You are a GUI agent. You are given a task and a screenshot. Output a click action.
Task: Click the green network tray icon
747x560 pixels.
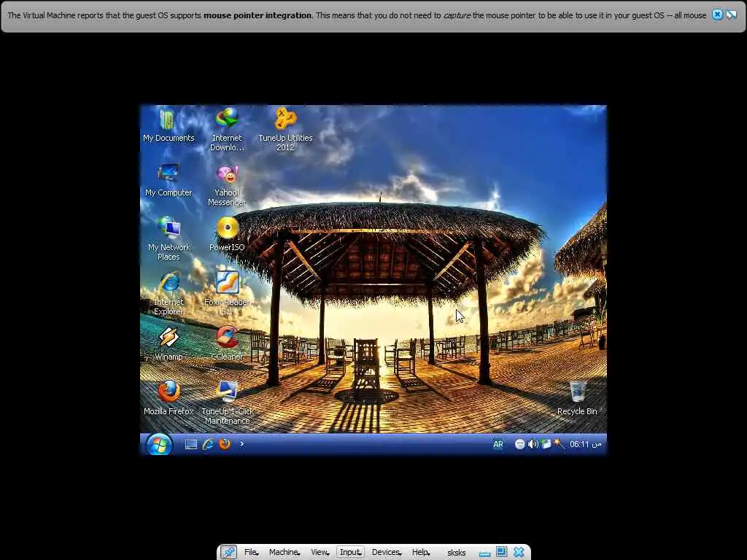(546, 444)
